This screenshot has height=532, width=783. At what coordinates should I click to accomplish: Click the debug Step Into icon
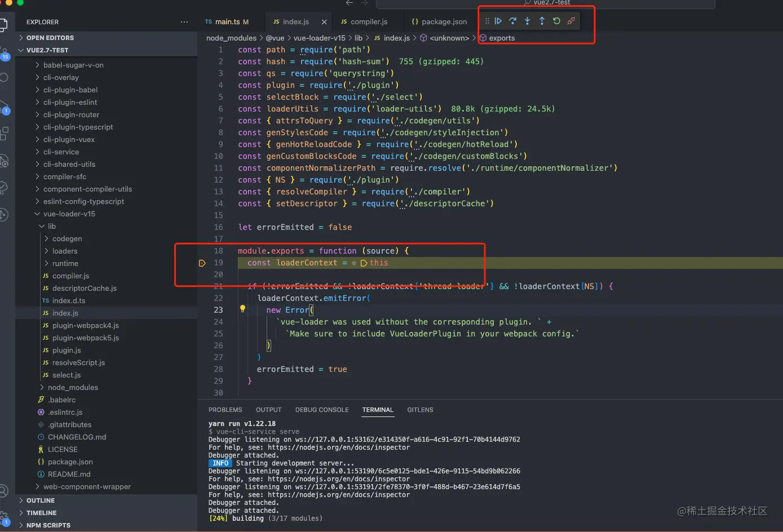[528, 21]
